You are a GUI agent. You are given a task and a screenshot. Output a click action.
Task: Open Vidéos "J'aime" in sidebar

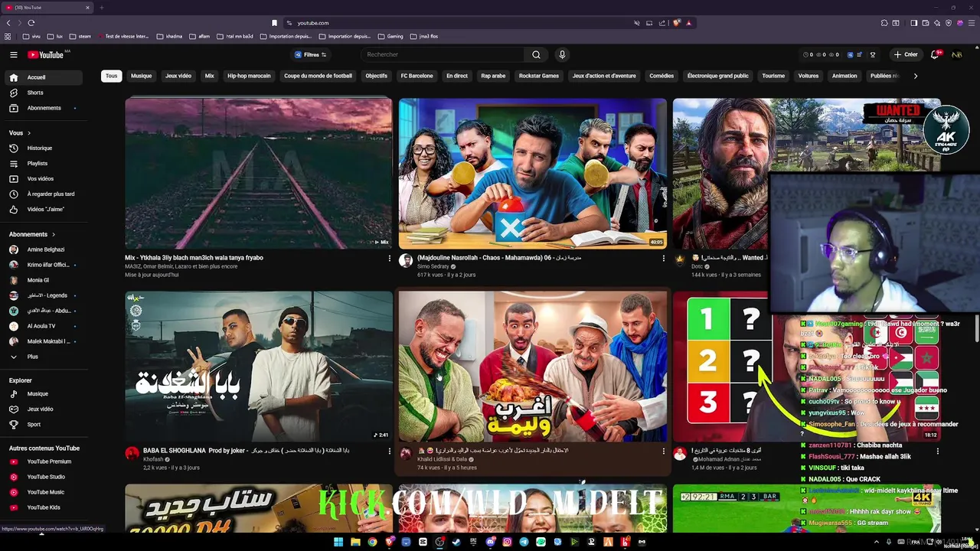click(x=42, y=209)
